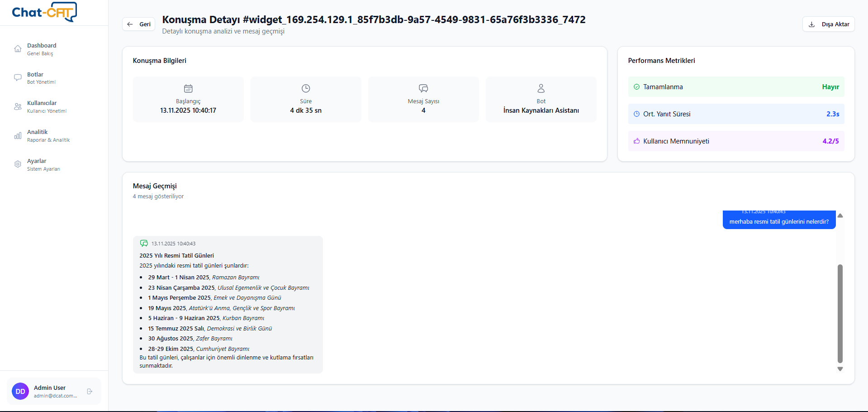This screenshot has width=868, height=412.
Task: Click the Ayarlar gear icon
Action: click(18, 164)
